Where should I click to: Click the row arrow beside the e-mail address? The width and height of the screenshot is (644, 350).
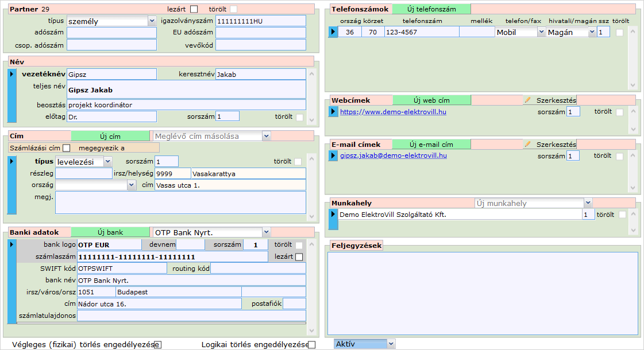point(333,155)
